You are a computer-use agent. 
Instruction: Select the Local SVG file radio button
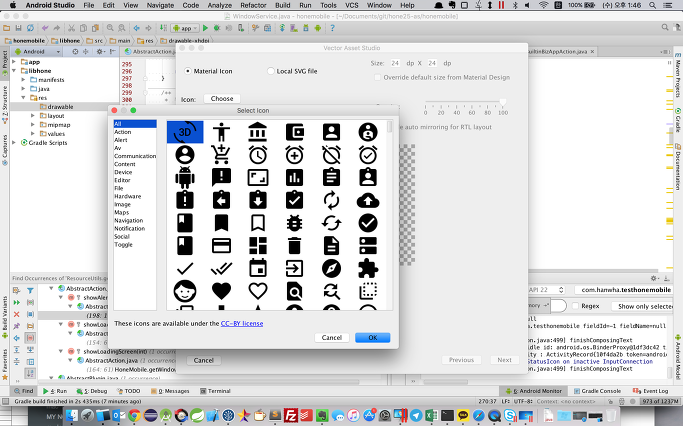pos(270,71)
